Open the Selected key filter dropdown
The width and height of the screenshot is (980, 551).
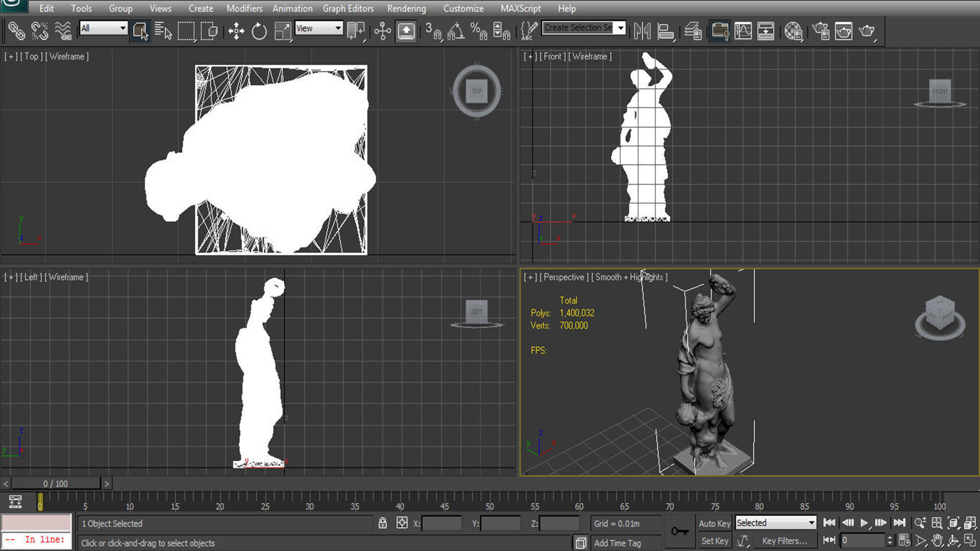pyautogui.click(x=775, y=523)
